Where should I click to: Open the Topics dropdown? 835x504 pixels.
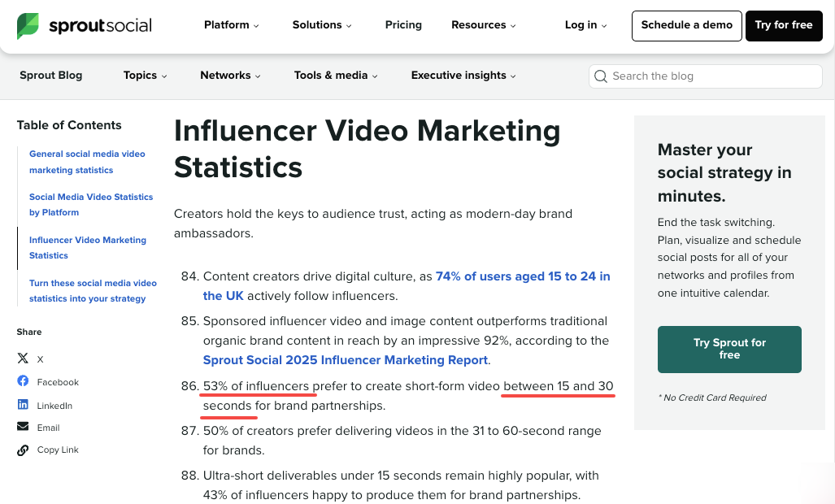pos(145,76)
